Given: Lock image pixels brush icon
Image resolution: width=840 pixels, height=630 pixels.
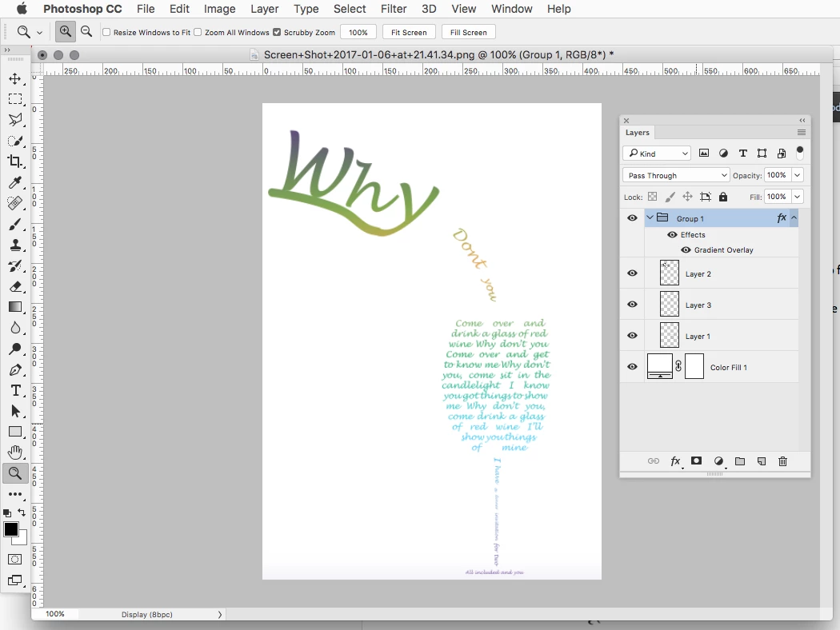Looking at the screenshot, I should [670, 197].
